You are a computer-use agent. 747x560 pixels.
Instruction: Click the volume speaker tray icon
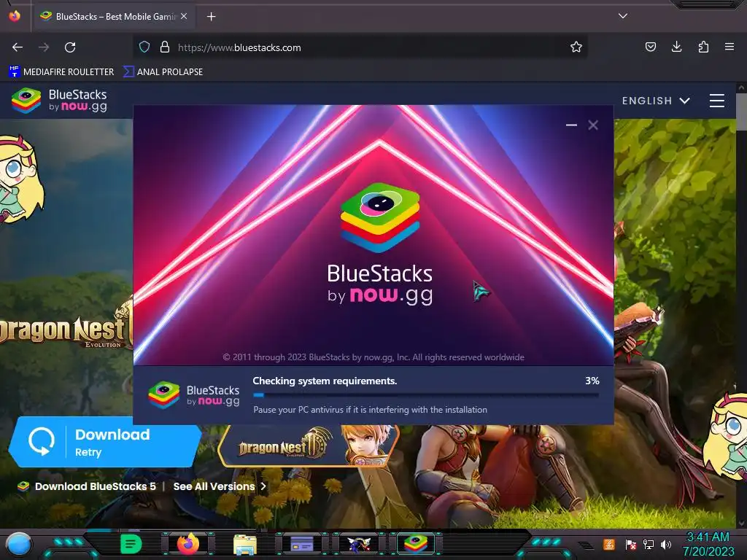[666, 544]
